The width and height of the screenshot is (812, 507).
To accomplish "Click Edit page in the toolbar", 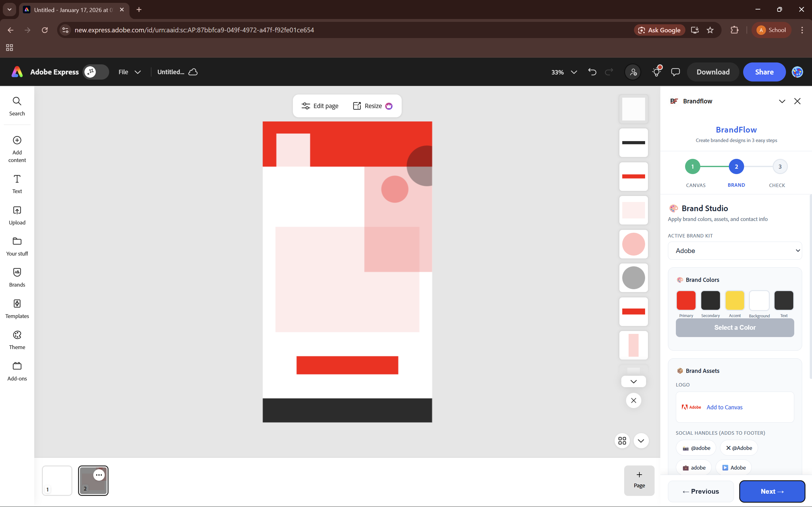I will (x=320, y=106).
